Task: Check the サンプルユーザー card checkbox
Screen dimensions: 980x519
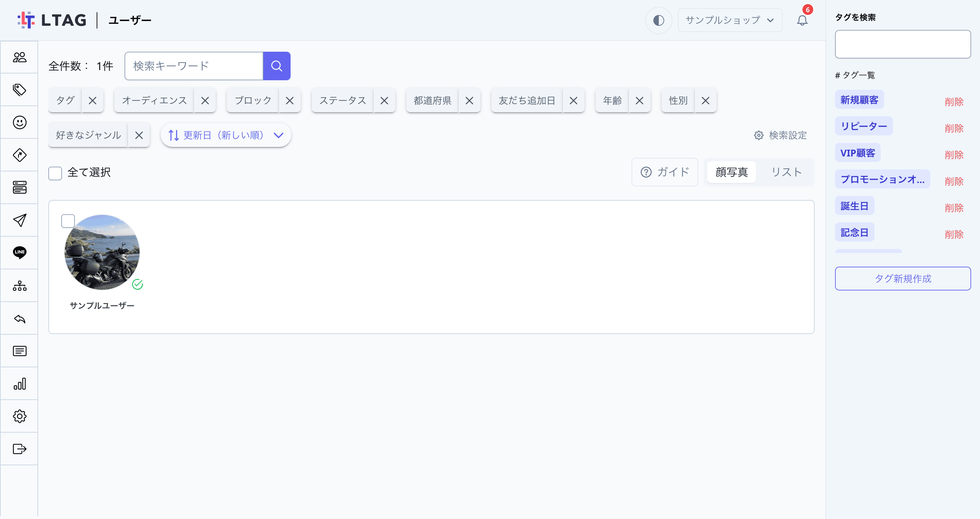Action: click(x=68, y=221)
